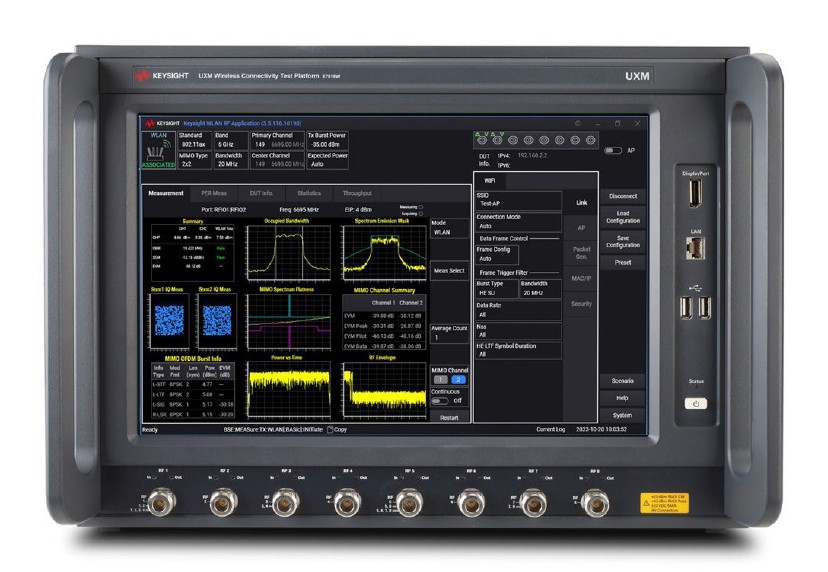Open the Data Rate dropdown
This screenshot has height=572, width=828.
point(518,310)
